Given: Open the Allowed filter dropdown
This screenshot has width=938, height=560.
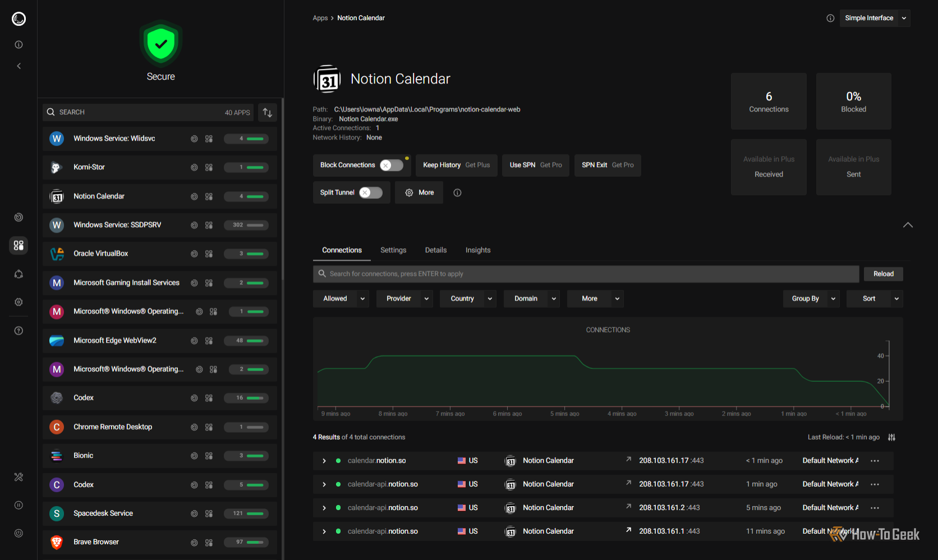Looking at the screenshot, I should (x=342, y=299).
